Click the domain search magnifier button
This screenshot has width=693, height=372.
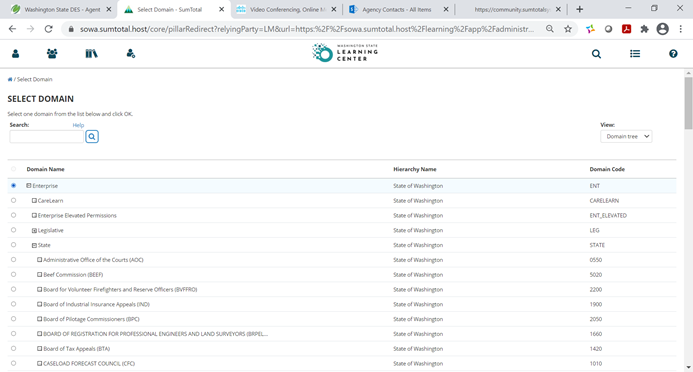(x=92, y=137)
